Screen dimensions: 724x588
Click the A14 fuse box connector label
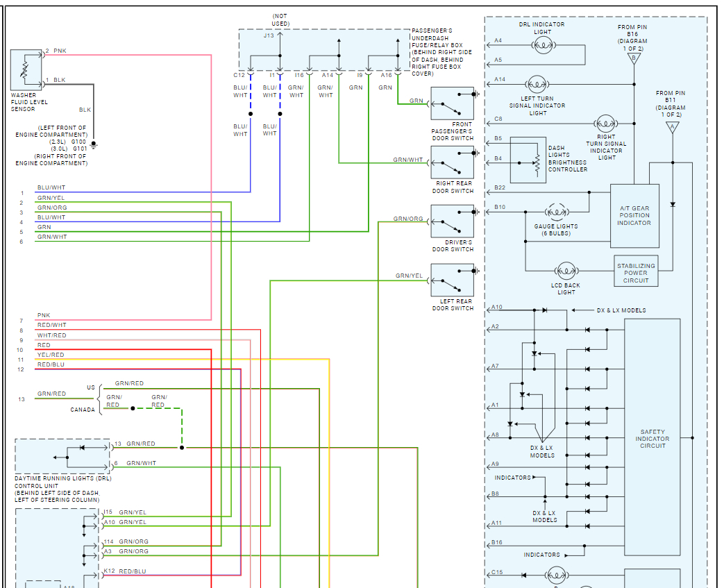tap(328, 75)
